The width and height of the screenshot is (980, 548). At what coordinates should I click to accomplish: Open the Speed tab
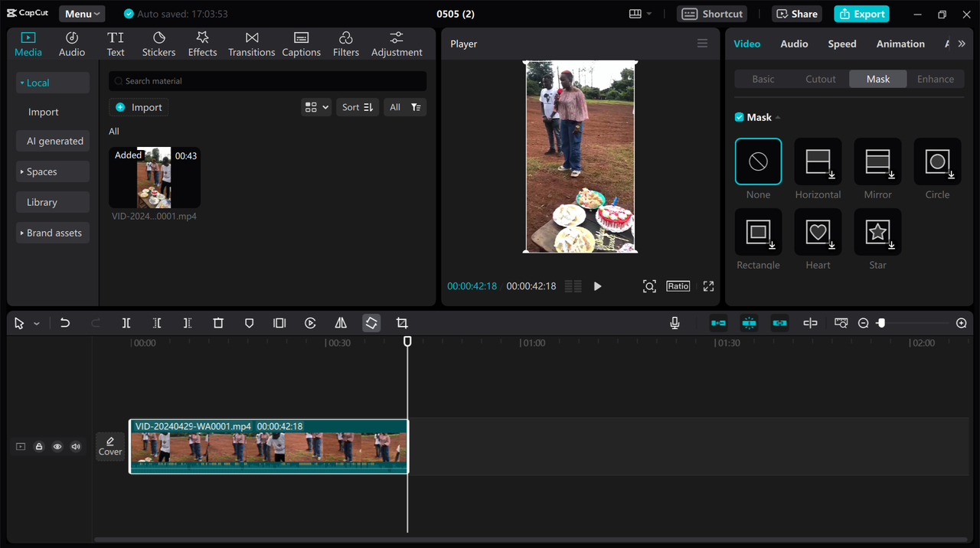841,44
